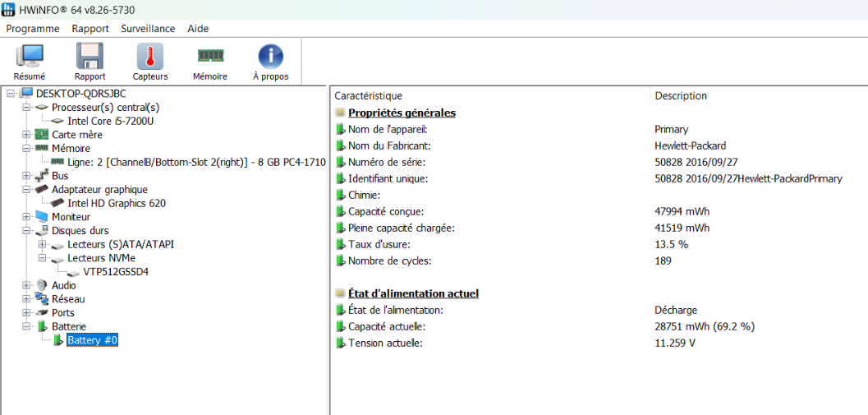The image size is (868, 415).
Task: Collapse the Processeur(s) central(s) node
Action: click(26, 107)
